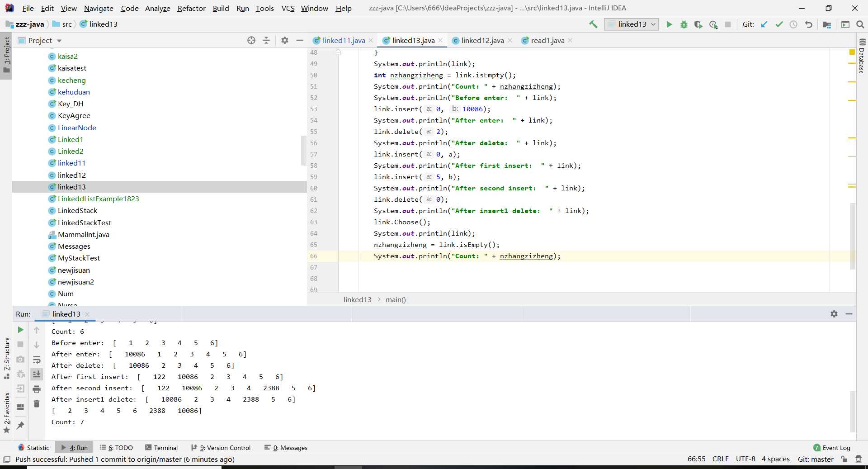Select LinkedStackTest in project tree

point(84,223)
